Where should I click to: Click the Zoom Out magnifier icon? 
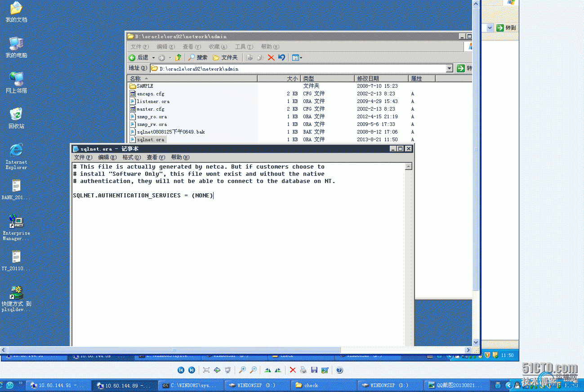253,370
